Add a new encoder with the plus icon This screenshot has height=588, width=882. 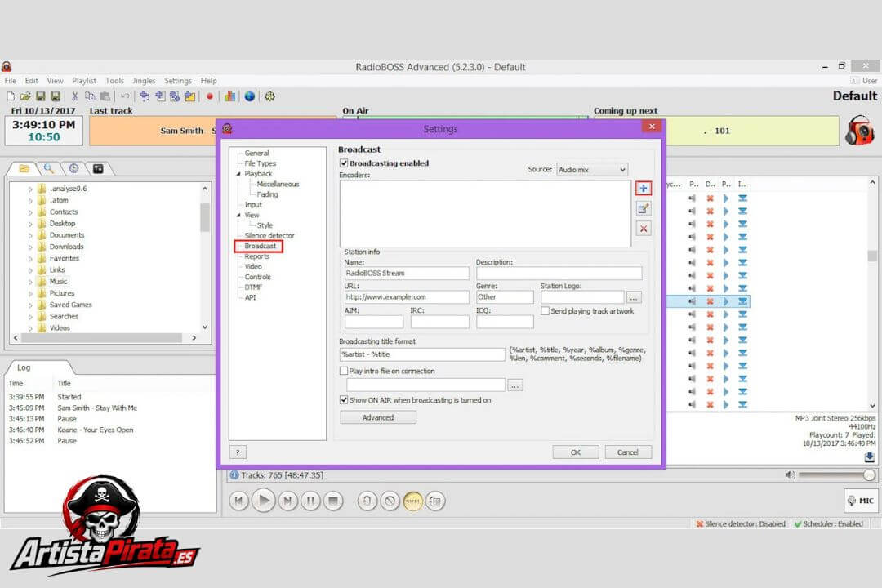(644, 188)
